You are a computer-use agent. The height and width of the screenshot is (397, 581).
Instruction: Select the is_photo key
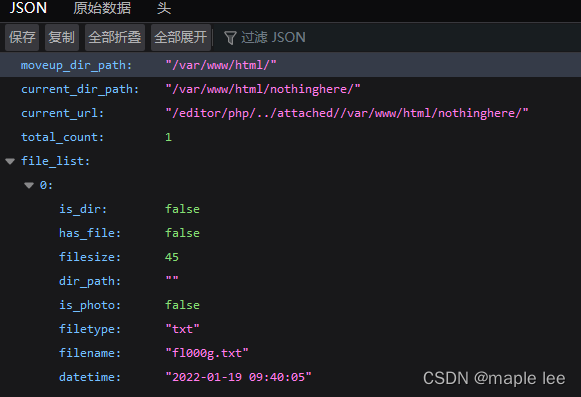(90, 305)
